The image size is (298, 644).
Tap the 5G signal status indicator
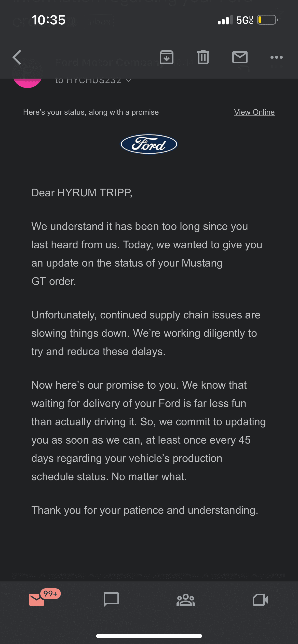pyautogui.click(x=245, y=20)
